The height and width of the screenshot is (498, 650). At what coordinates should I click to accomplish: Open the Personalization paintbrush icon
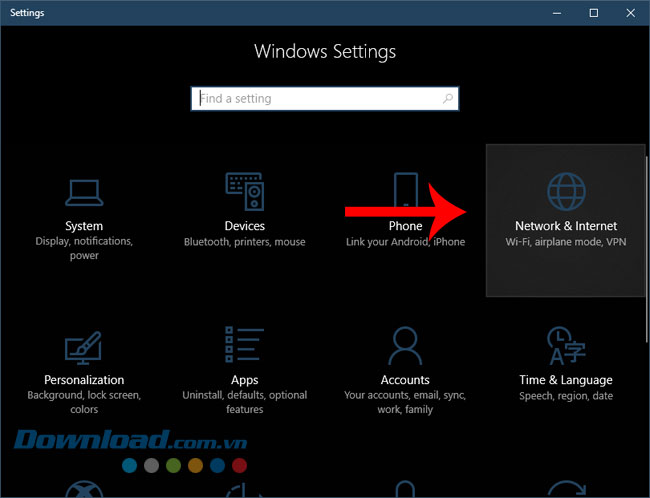pyautogui.click(x=84, y=346)
